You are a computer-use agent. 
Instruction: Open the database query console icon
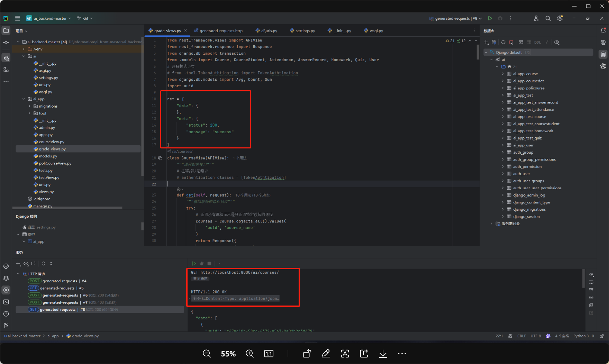(521, 42)
